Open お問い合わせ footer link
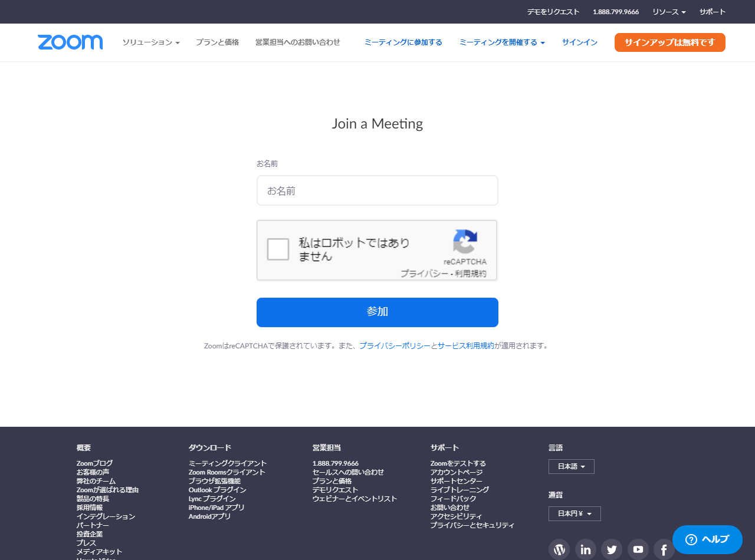The width and height of the screenshot is (755, 560). [x=450, y=508]
